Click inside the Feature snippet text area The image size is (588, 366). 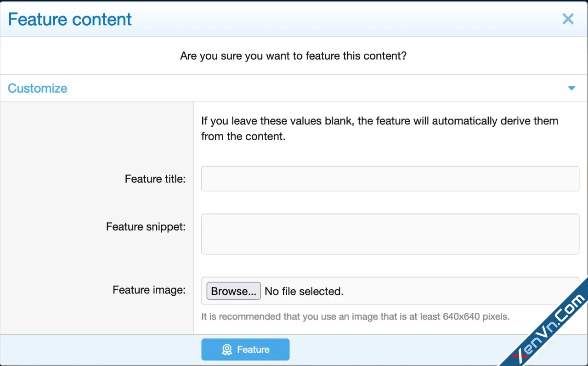tap(390, 234)
